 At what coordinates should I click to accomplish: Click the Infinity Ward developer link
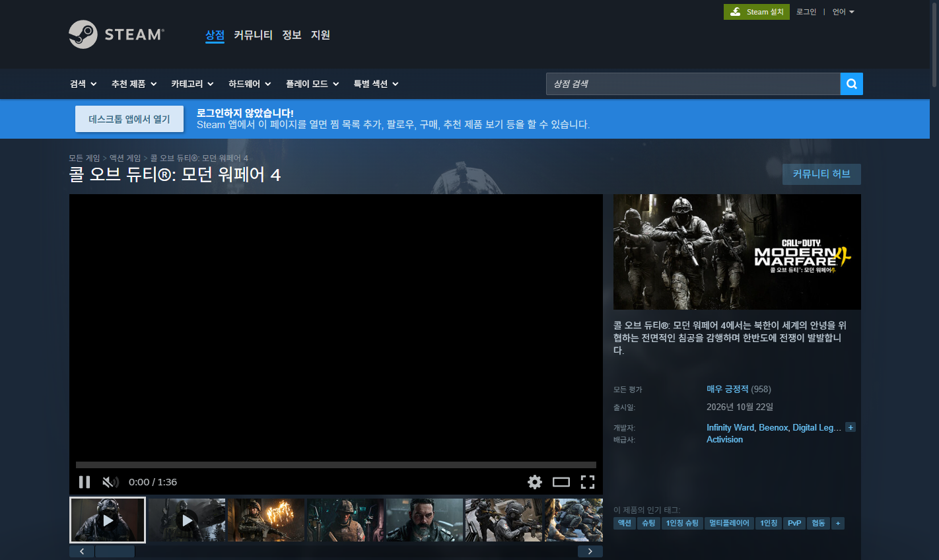click(730, 427)
